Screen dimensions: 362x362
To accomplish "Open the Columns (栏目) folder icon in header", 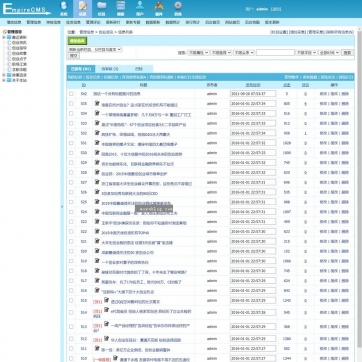I will click(101, 8).
